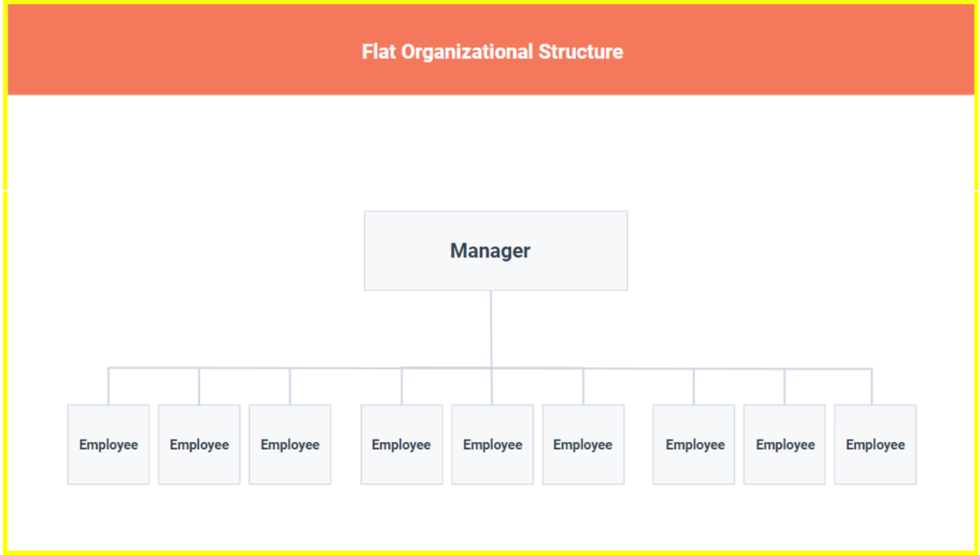Viewport: 980px width, 555px height.
Task: Click the connector line above the fourth Employee
Action: click(x=402, y=386)
